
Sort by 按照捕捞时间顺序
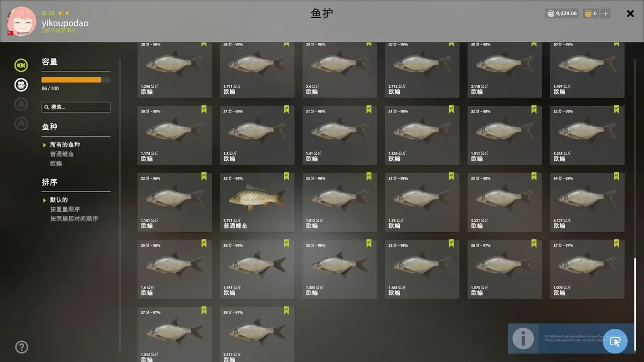click(74, 219)
